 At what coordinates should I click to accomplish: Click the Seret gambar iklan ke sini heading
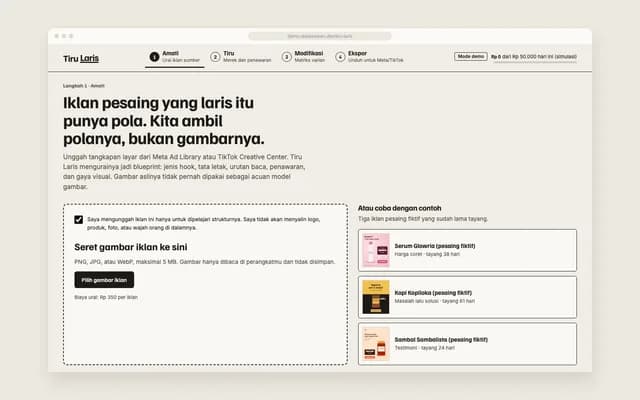coord(131,247)
